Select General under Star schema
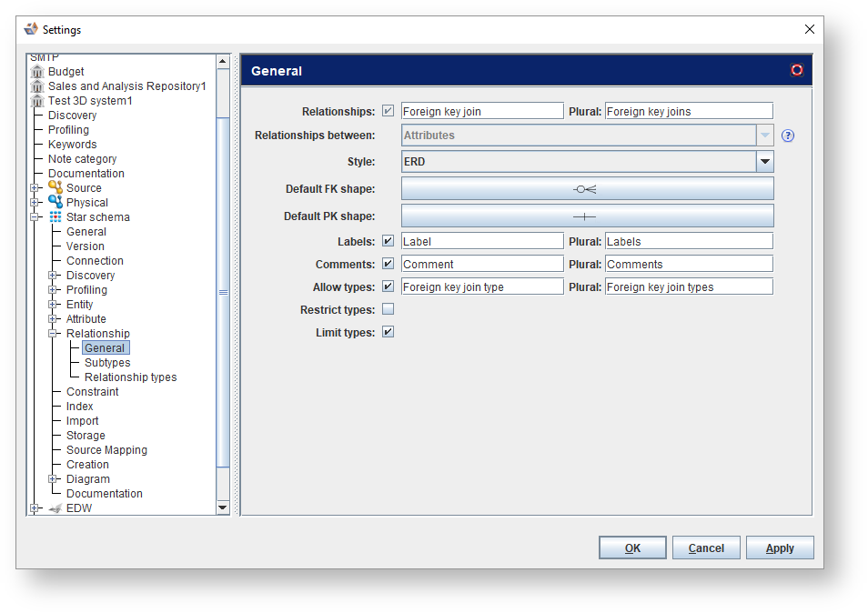 pyautogui.click(x=86, y=232)
